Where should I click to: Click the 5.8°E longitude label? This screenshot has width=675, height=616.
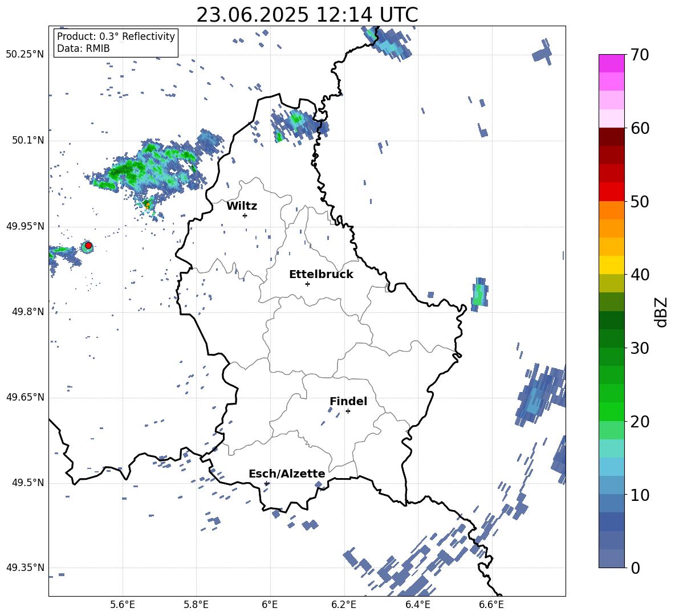coord(196,605)
